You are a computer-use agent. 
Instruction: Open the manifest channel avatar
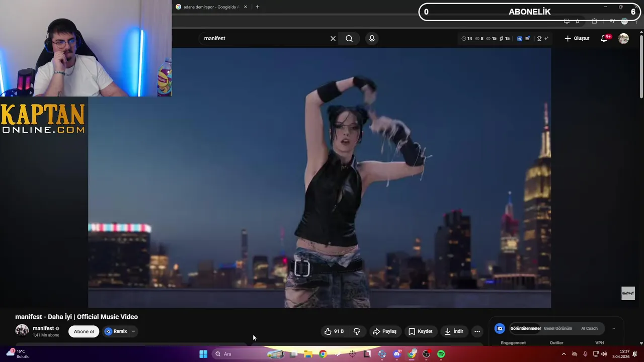tap(22, 331)
